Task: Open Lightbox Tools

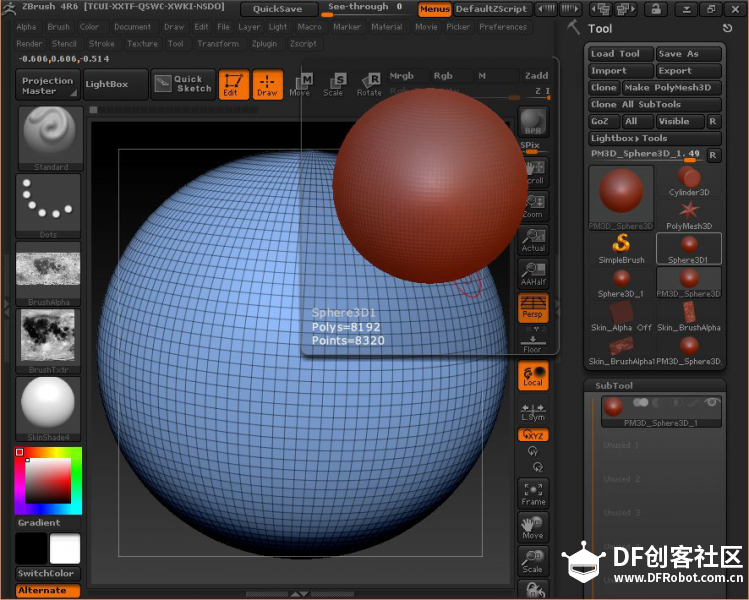Action: click(654, 139)
